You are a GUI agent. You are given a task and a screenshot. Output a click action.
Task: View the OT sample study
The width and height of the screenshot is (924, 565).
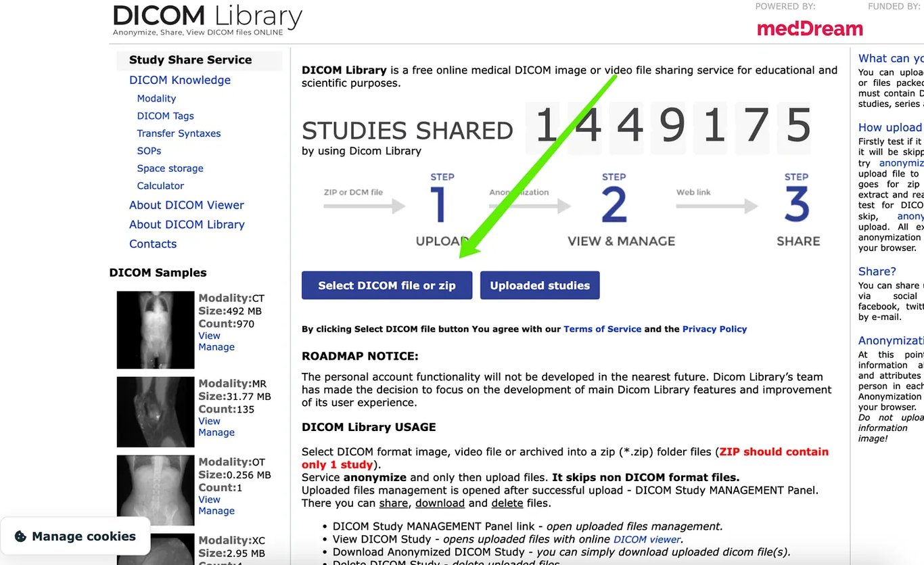[209, 499]
